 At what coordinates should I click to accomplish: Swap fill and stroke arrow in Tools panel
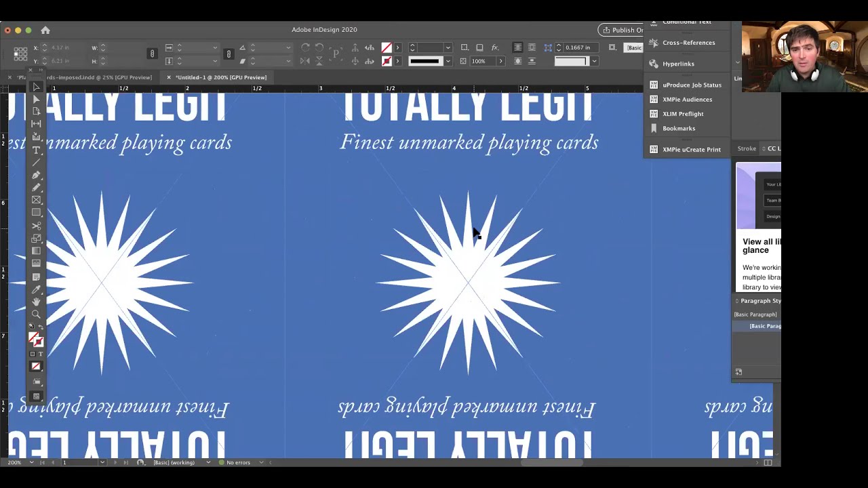click(x=41, y=327)
